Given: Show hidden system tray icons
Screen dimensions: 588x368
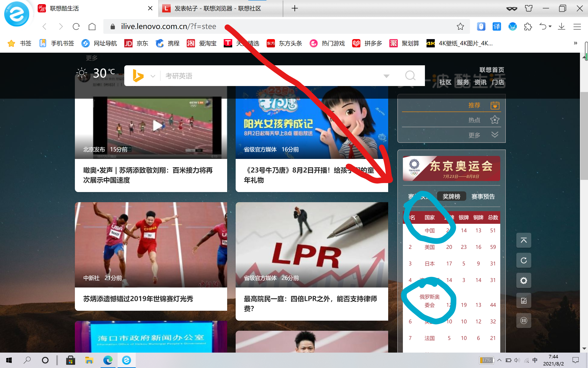Looking at the screenshot, I should [x=499, y=360].
